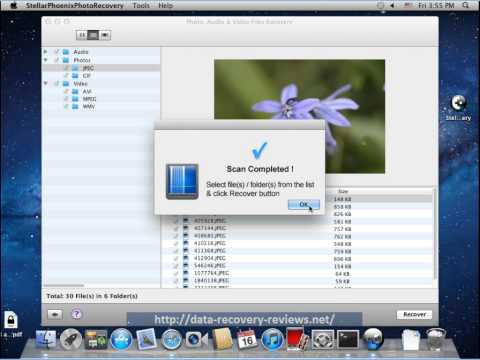Open Mission Control in the dock
480x360 pixels.
point(96,339)
